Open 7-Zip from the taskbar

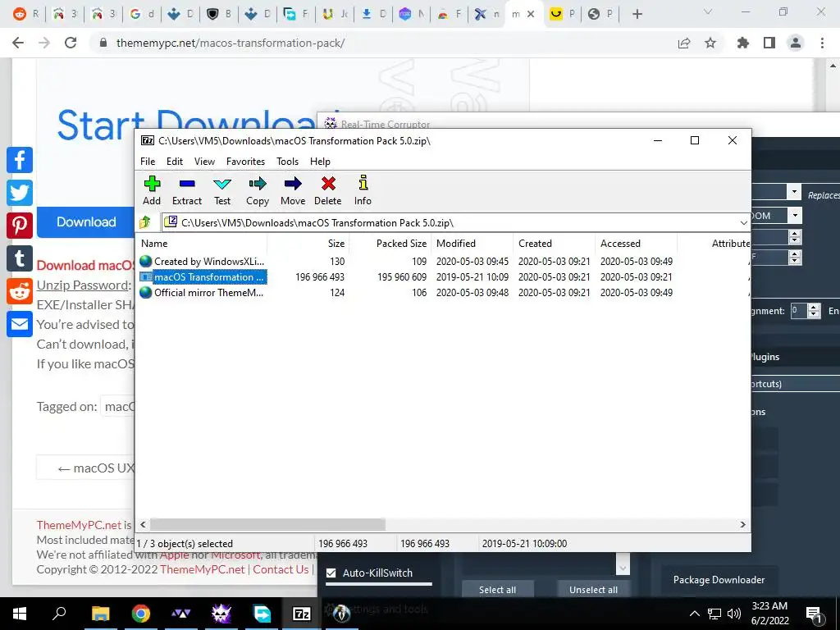click(x=302, y=614)
